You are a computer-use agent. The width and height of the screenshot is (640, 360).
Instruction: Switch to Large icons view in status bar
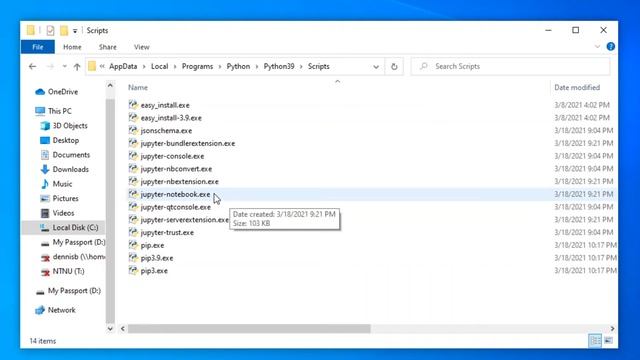tap(608, 340)
